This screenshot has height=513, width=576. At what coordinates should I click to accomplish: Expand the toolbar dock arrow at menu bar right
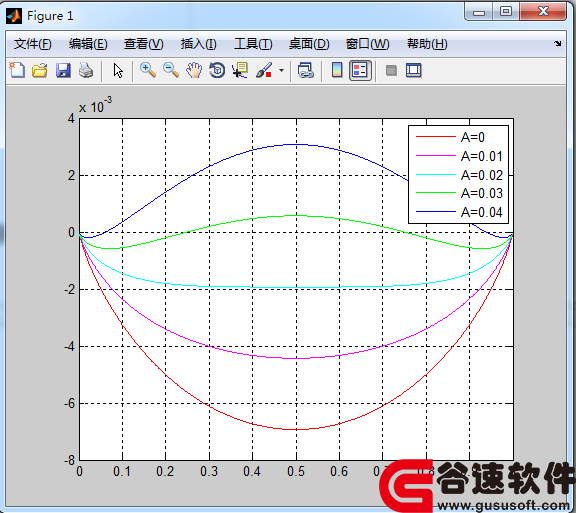[x=558, y=43]
